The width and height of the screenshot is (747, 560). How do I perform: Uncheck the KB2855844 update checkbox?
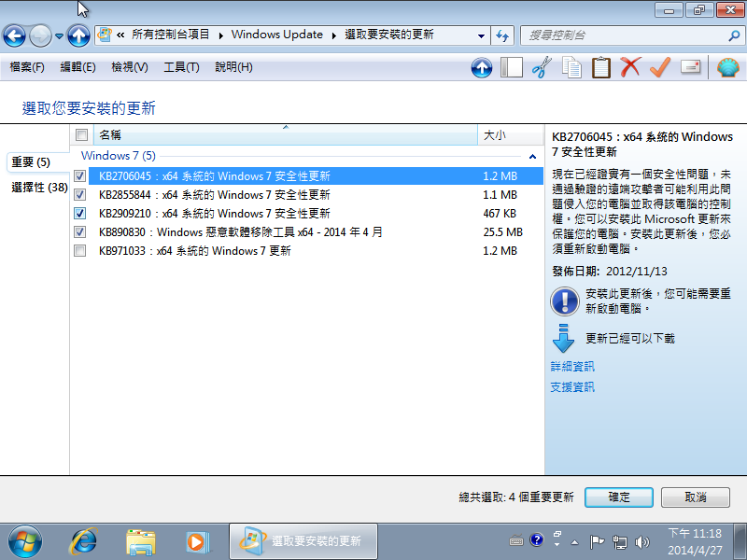click(80, 195)
